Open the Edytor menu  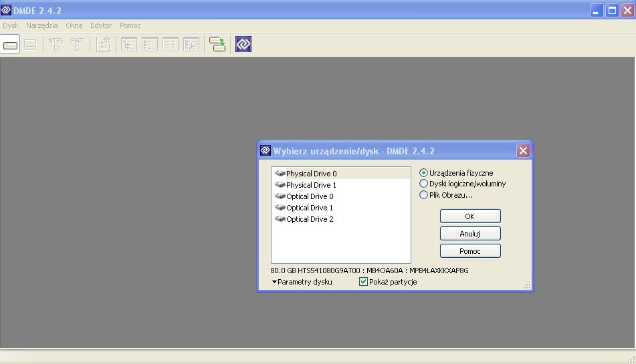(101, 25)
